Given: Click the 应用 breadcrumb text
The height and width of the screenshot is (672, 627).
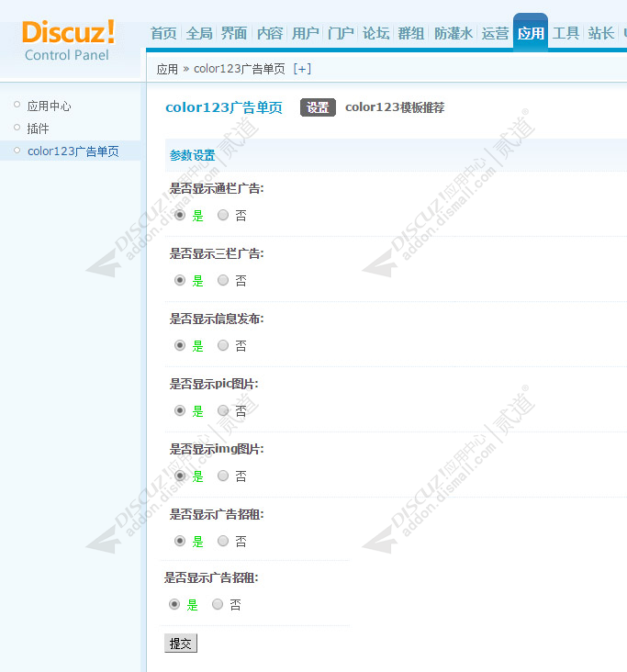Looking at the screenshot, I should [x=167, y=69].
